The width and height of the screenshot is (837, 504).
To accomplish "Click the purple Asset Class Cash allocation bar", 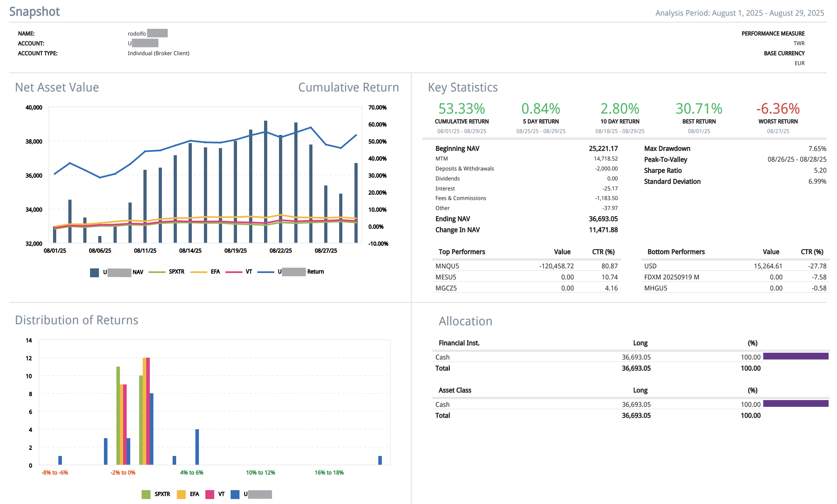I will tap(796, 404).
